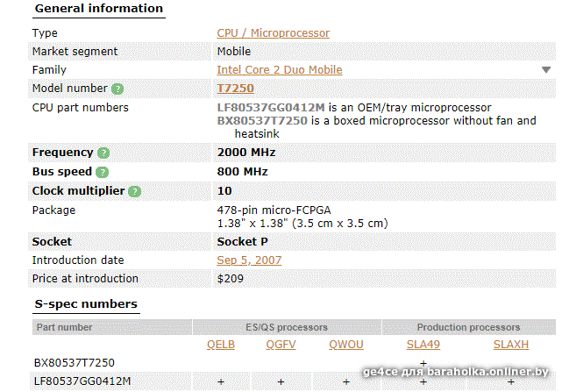569x392 pixels.
Task: Open the Sep 5, 2007 date link
Action: coord(249,260)
